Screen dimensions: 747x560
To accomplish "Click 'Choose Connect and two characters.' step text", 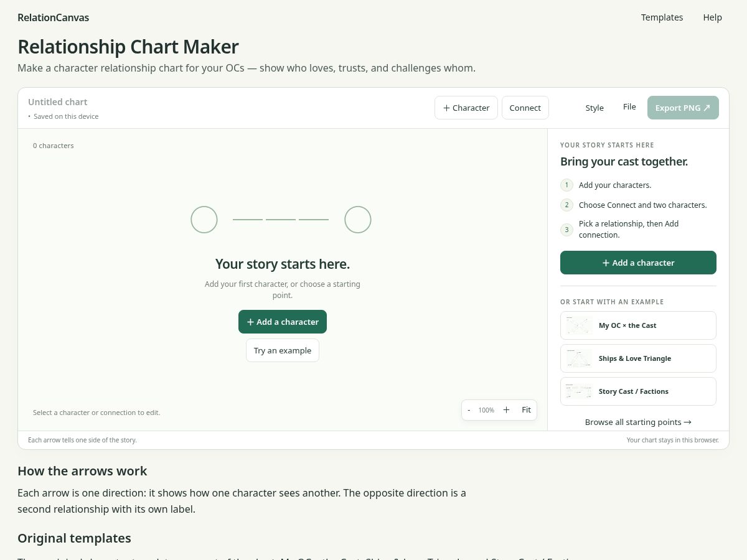I will [643, 205].
